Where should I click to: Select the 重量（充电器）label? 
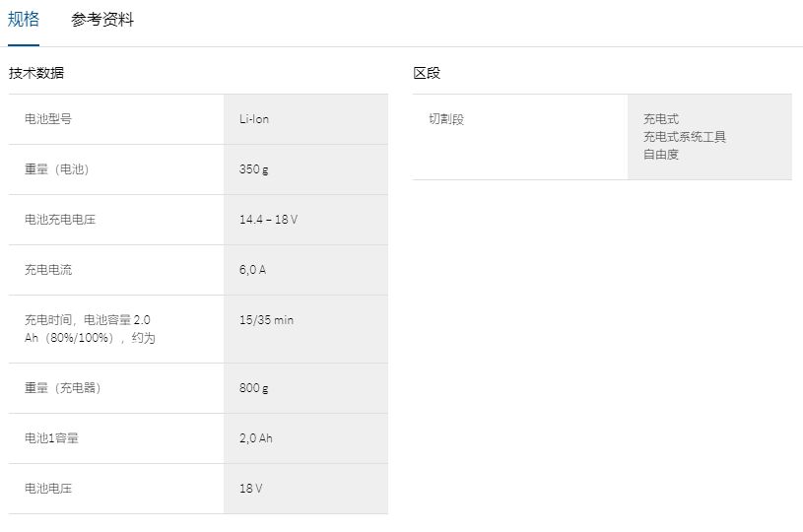63,388
